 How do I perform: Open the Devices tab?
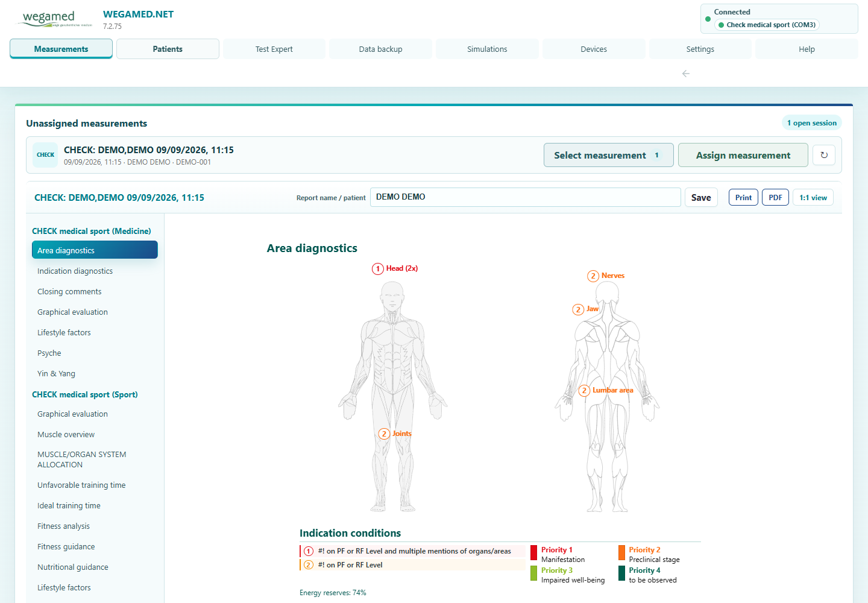[594, 49]
